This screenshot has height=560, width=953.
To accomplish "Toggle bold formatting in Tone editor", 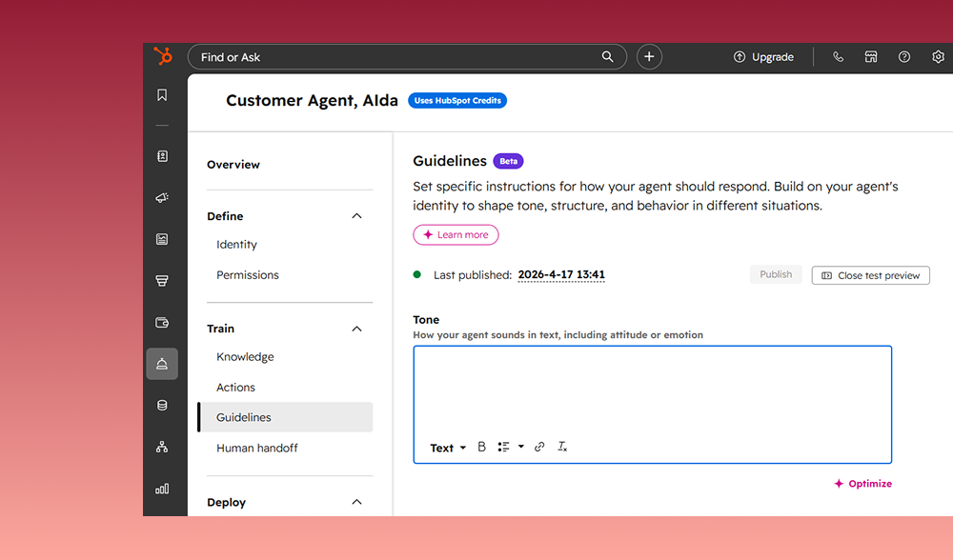I will coord(481,447).
